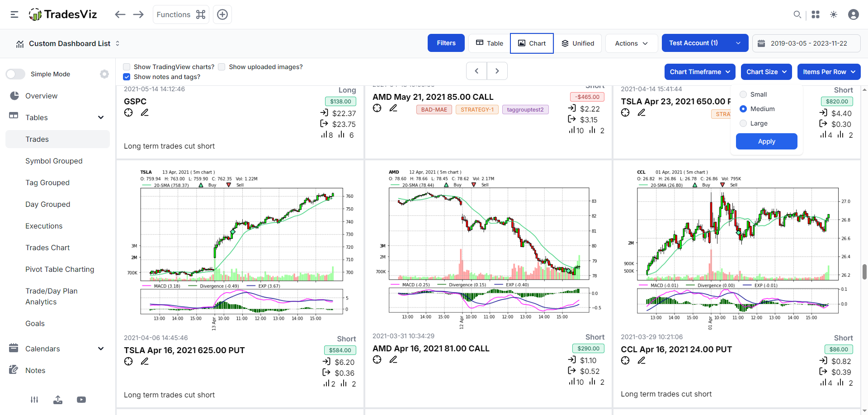Select Large chart size radio
Viewport: 868px width, 415px height.
[743, 123]
